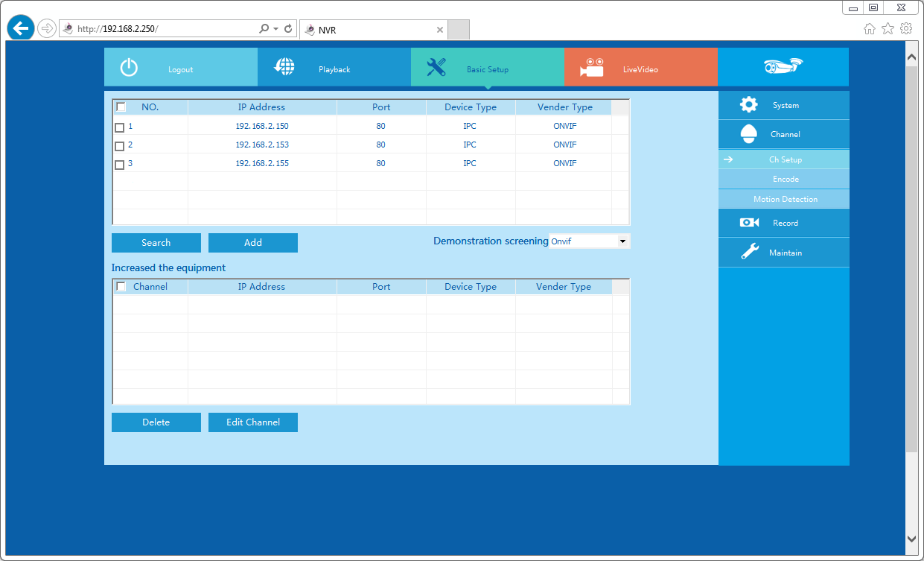
Task: Open the Record sidebar section
Action: [784, 223]
